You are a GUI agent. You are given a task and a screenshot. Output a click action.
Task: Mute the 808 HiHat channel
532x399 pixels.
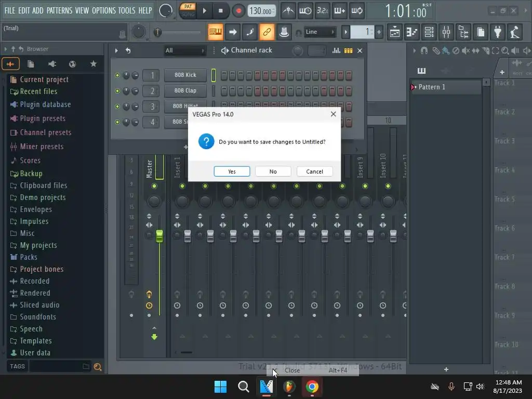tap(117, 107)
